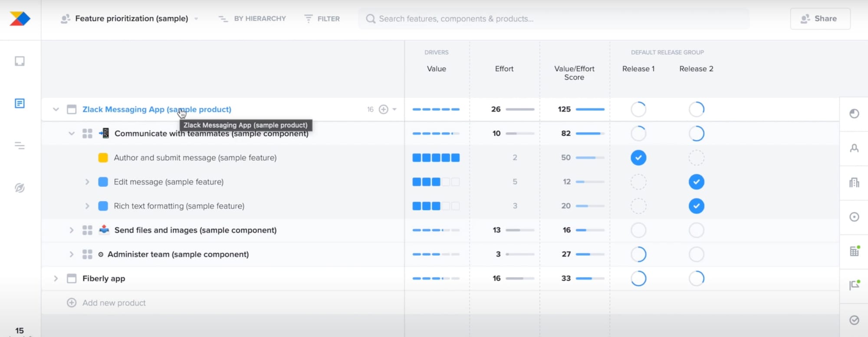Open the FILTER menu
Viewport: 868px width, 337px height.
[322, 19]
